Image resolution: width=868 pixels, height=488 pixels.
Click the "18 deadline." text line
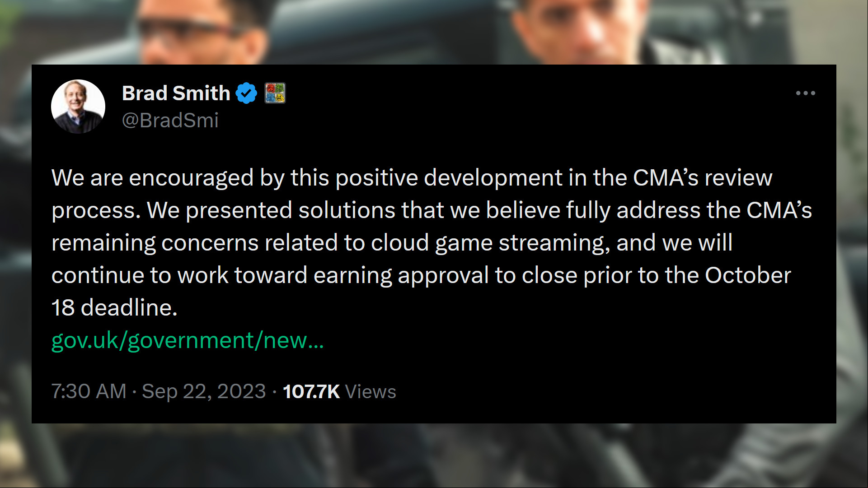click(114, 308)
